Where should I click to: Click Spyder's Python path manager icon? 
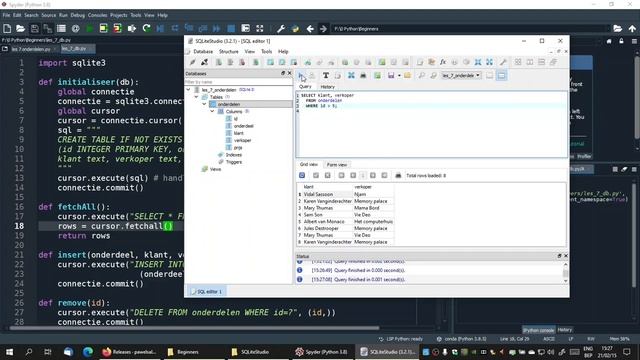click(x=296, y=29)
